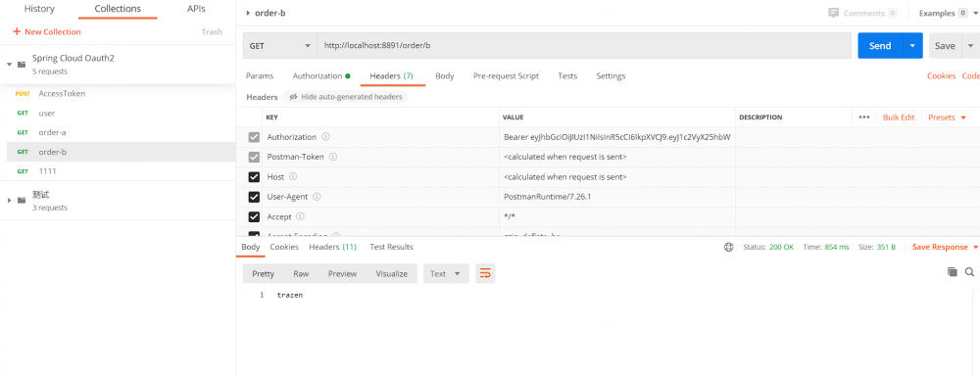
Task: Click the info icon beside User-Agent
Action: tap(317, 197)
